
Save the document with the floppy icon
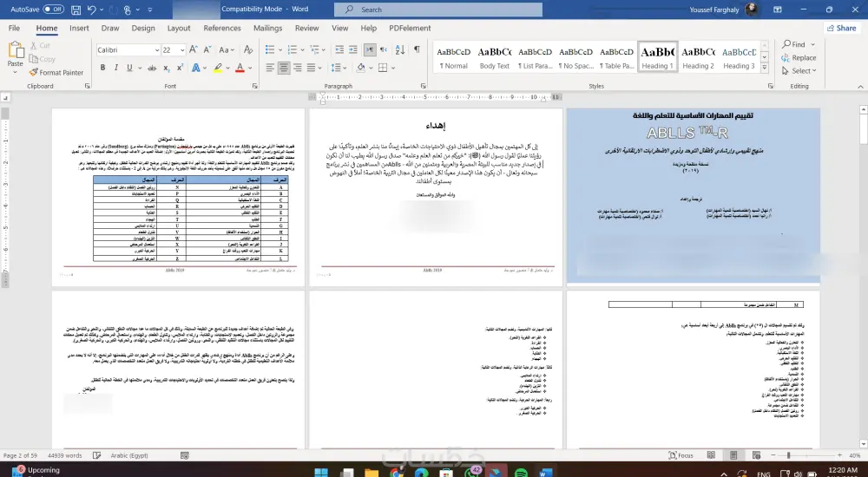point(76,10)
